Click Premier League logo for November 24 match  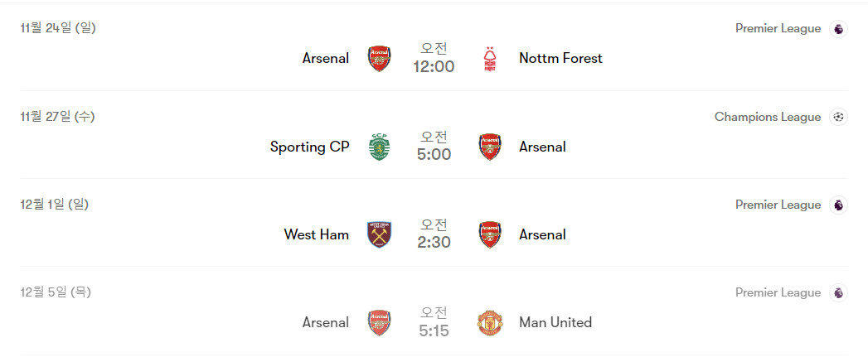pos(839,29)
